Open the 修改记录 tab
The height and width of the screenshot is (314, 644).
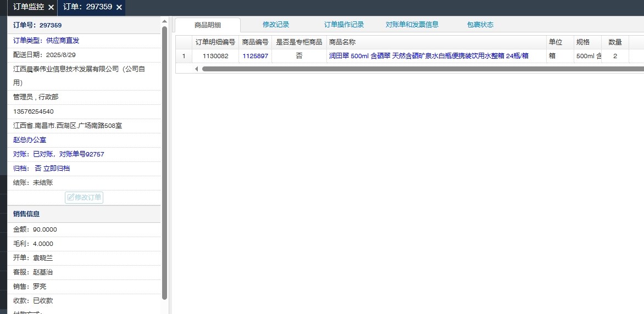(x=275, y=25)
